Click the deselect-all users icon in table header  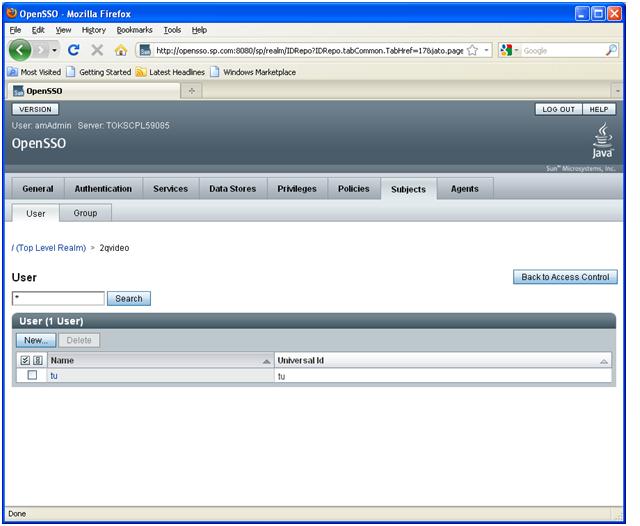tap(38, 360)
